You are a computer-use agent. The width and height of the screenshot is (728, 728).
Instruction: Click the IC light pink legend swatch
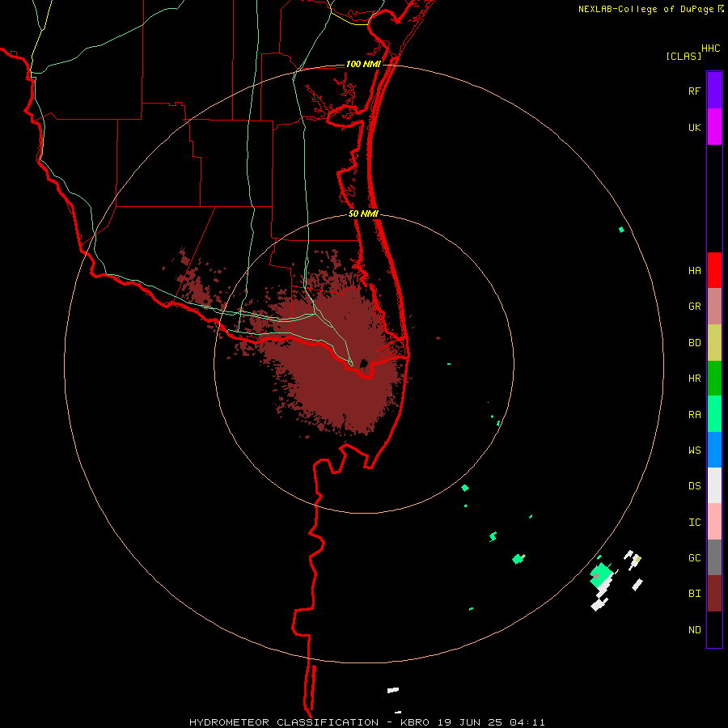[x=714, y=522]
